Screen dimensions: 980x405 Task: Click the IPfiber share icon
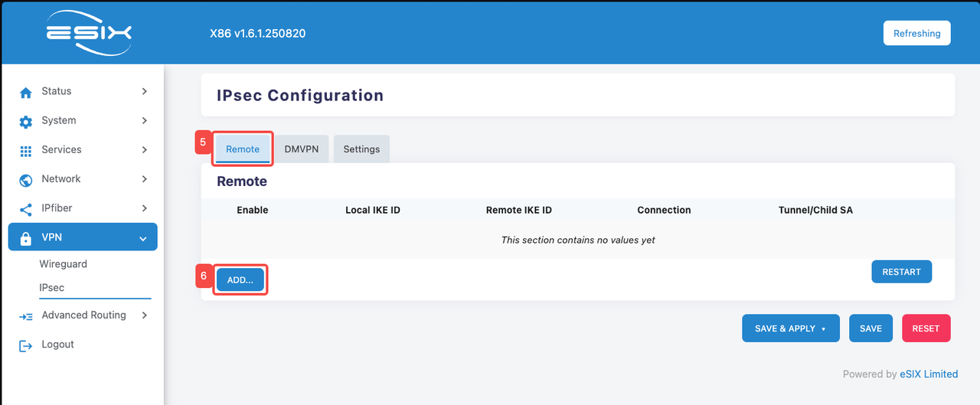pos(26,209)
